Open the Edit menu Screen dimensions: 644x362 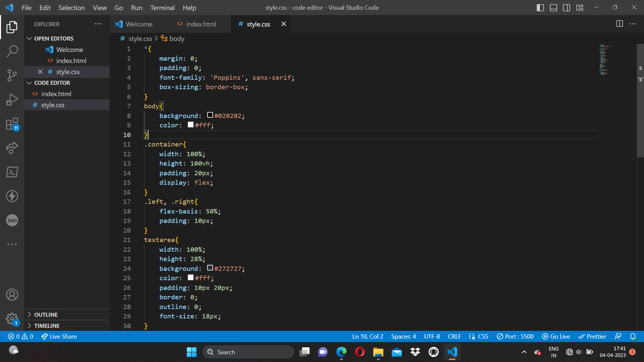pyautogui.click(x=45, y=8)
